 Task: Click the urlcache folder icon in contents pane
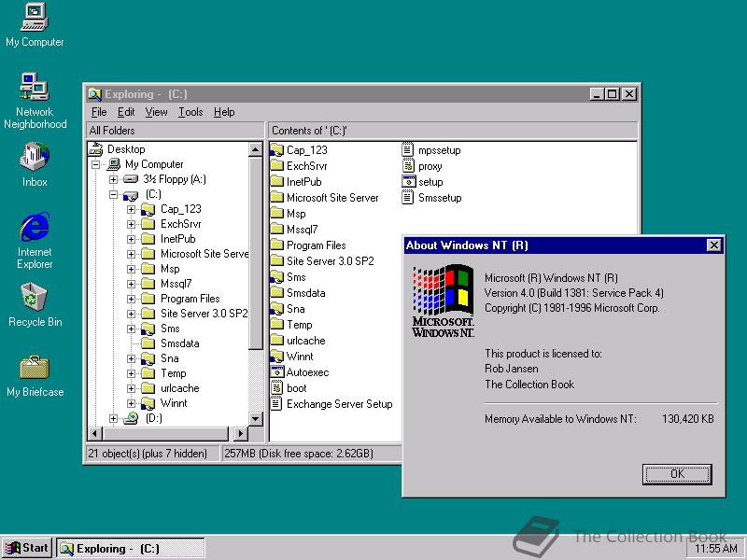pos(276,341)
